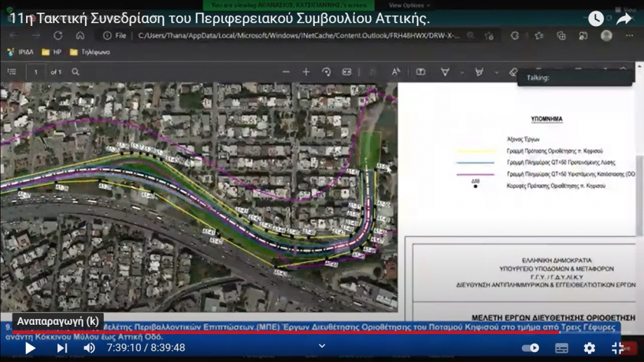Image resolution: width=644 pixels, height=362 pixels.
Task: Skip to the next video
Action: 62,348
